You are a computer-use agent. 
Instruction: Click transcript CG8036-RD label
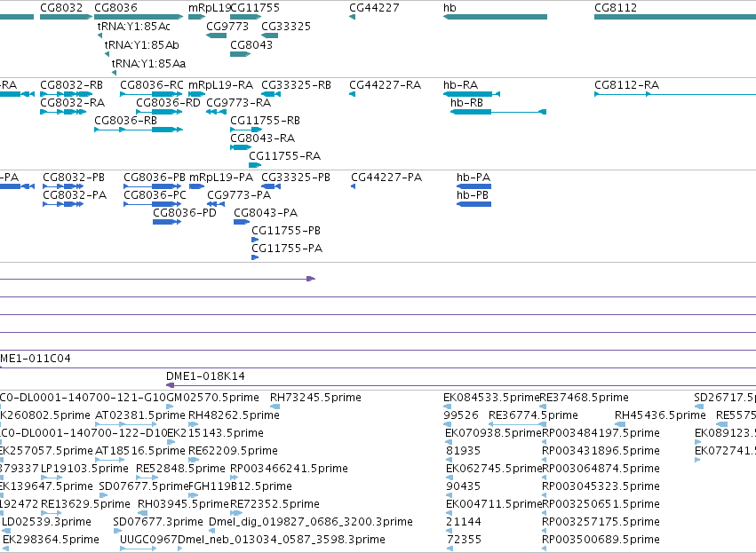(168, 103)
